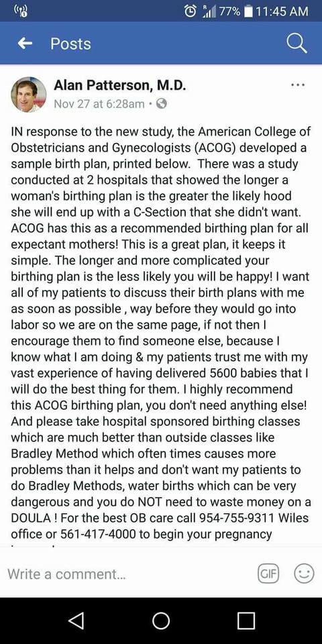Tap the Android back triangle button
The width and height of the screenshot is (322, 644).
[x=76, y=620]
